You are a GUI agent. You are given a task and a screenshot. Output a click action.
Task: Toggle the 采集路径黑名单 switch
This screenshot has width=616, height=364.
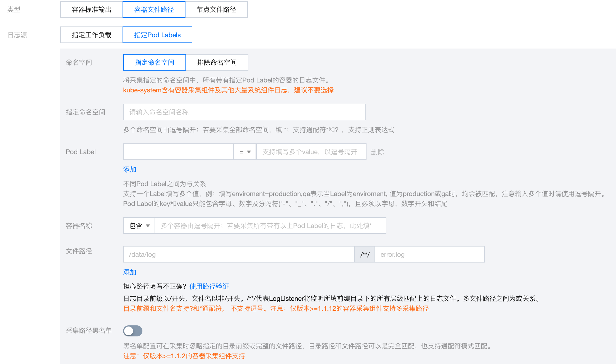click(133, 331)
